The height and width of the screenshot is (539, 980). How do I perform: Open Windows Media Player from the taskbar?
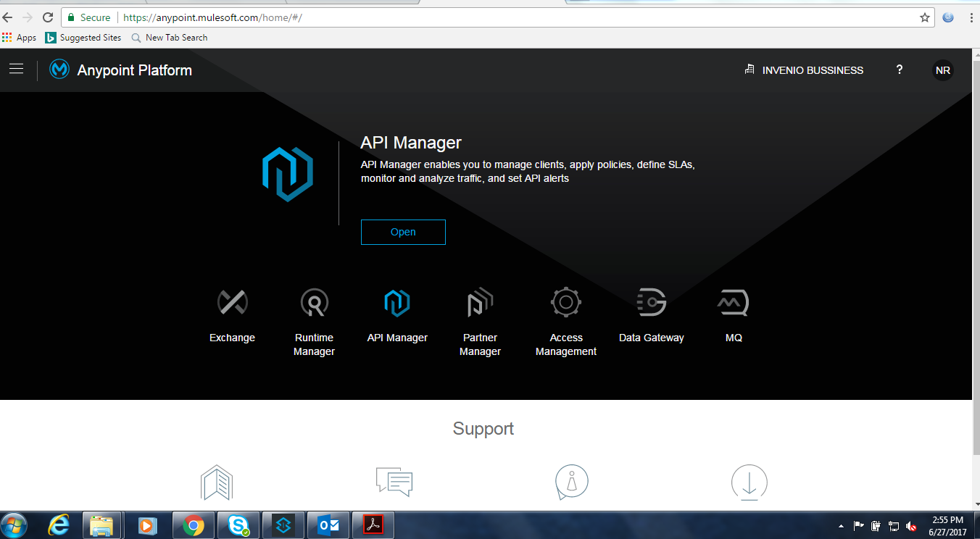tap(148, 525)
